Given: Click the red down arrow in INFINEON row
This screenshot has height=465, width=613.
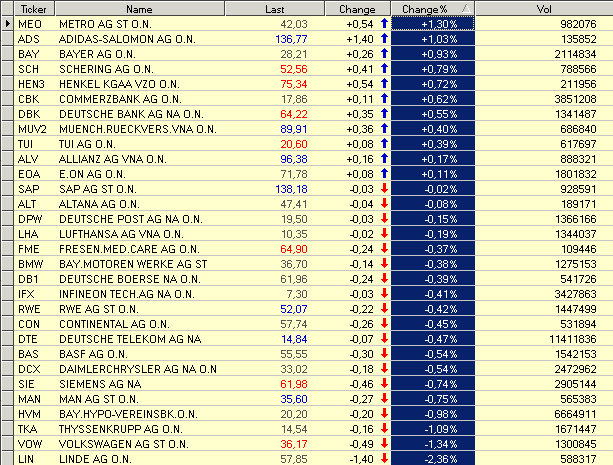Looking at the screenshot, I should pyautogui.click(x=384, y=293).
